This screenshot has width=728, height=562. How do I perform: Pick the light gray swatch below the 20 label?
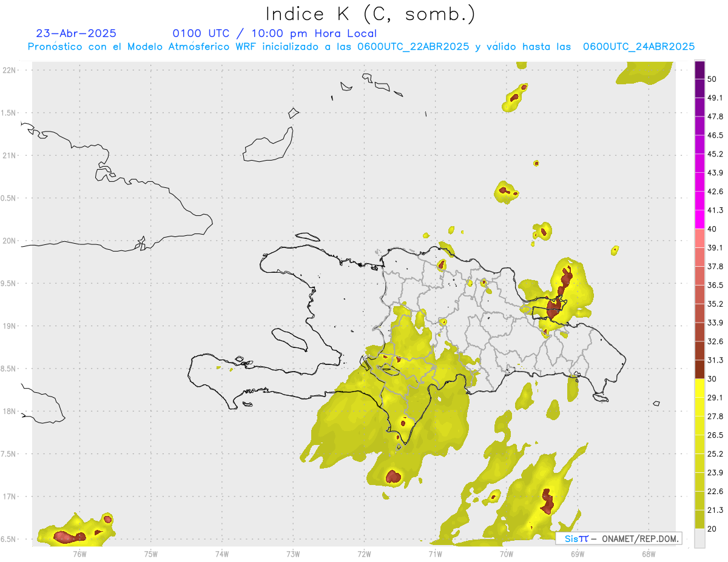[x=699, y=538]
